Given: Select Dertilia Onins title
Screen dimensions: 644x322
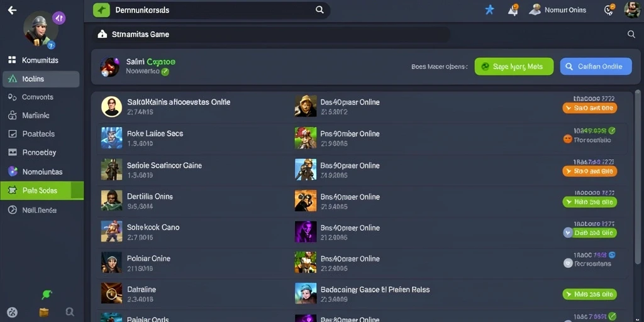Looking at the screenshot, I should coord(150,196).
